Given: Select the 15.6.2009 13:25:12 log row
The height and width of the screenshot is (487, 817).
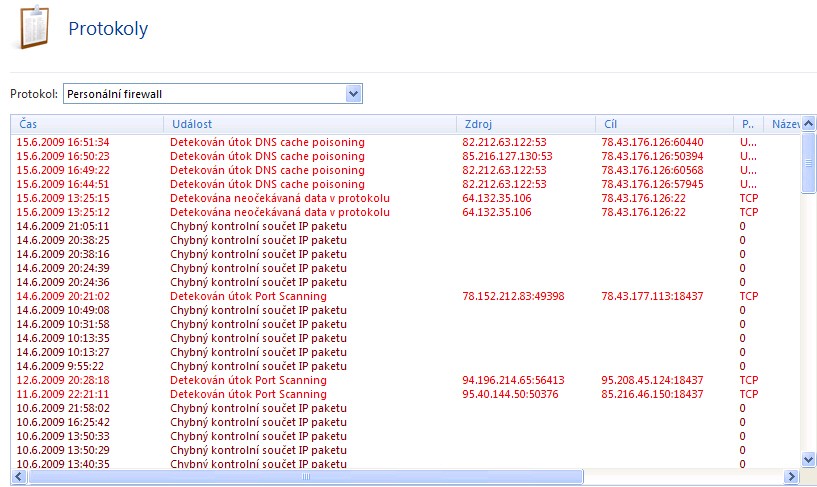Looking at the screenshot, I should (405, 213).
